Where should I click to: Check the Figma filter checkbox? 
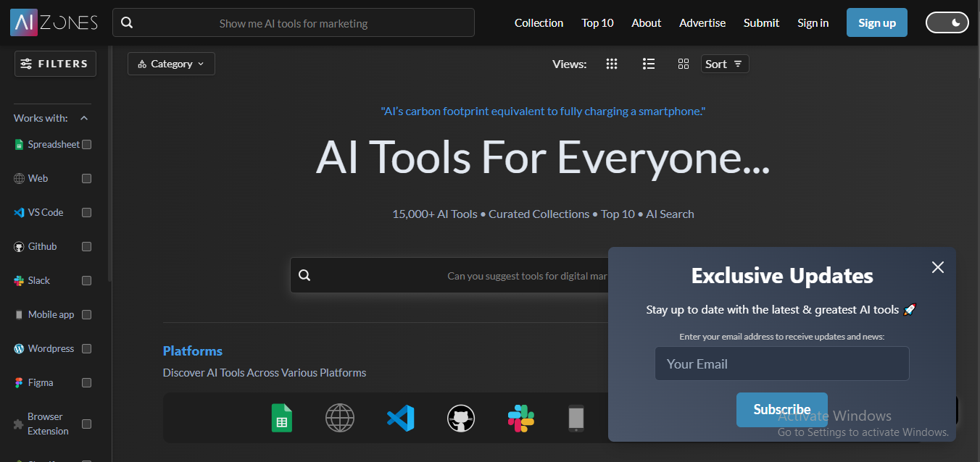(87, 383)
